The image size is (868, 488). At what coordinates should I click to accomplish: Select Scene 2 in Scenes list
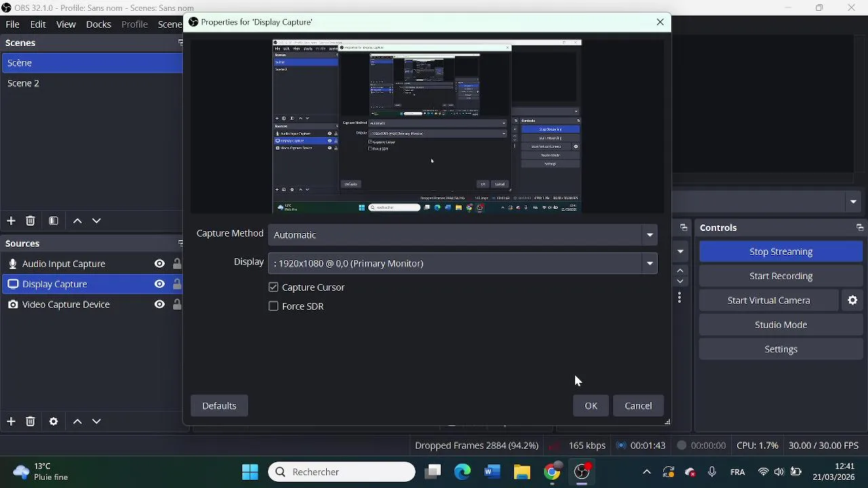coord(92,83)
